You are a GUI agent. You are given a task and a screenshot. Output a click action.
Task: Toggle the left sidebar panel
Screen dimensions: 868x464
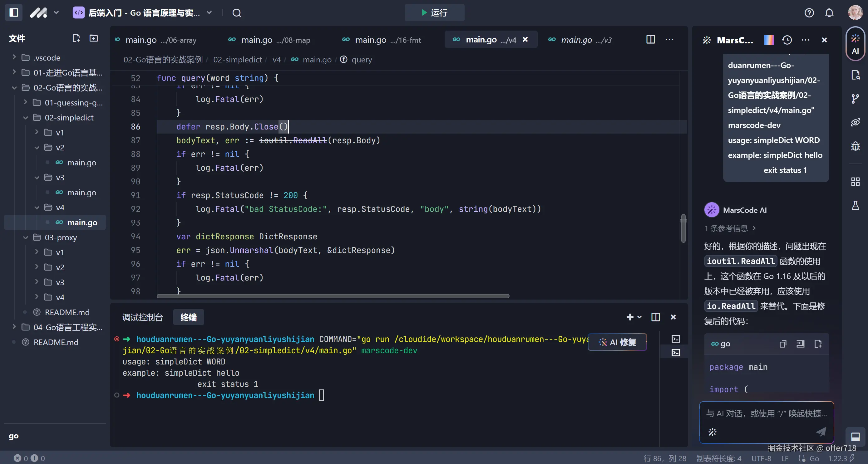click(x=13, y=13)
